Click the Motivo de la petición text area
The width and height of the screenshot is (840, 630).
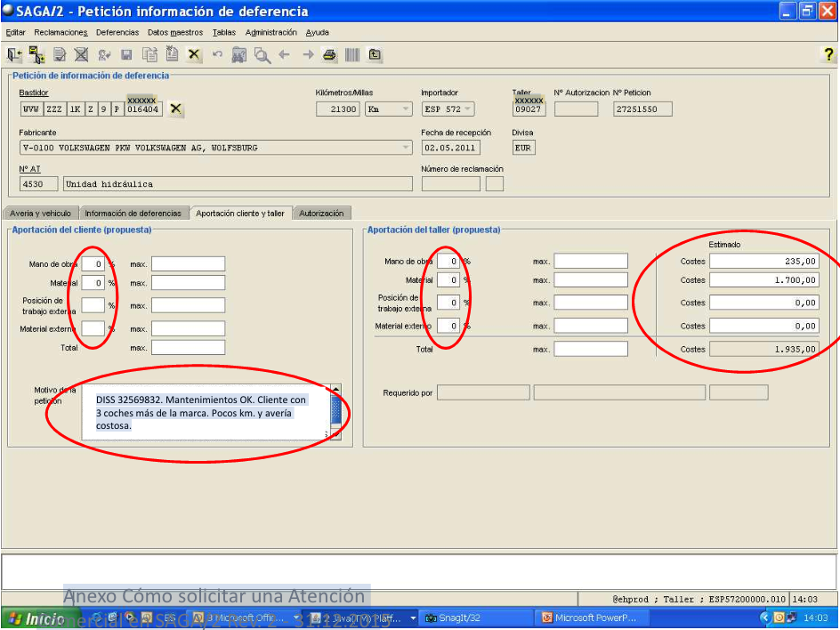pos(206,412)
